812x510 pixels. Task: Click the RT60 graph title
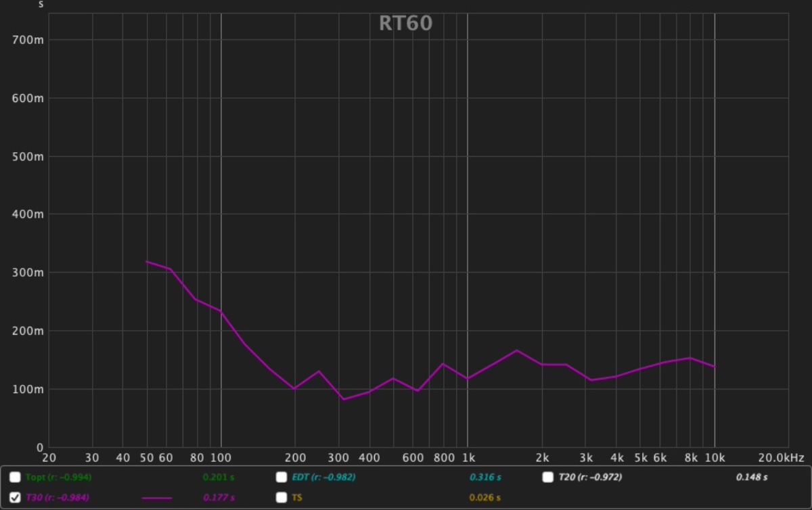point(405,24)
